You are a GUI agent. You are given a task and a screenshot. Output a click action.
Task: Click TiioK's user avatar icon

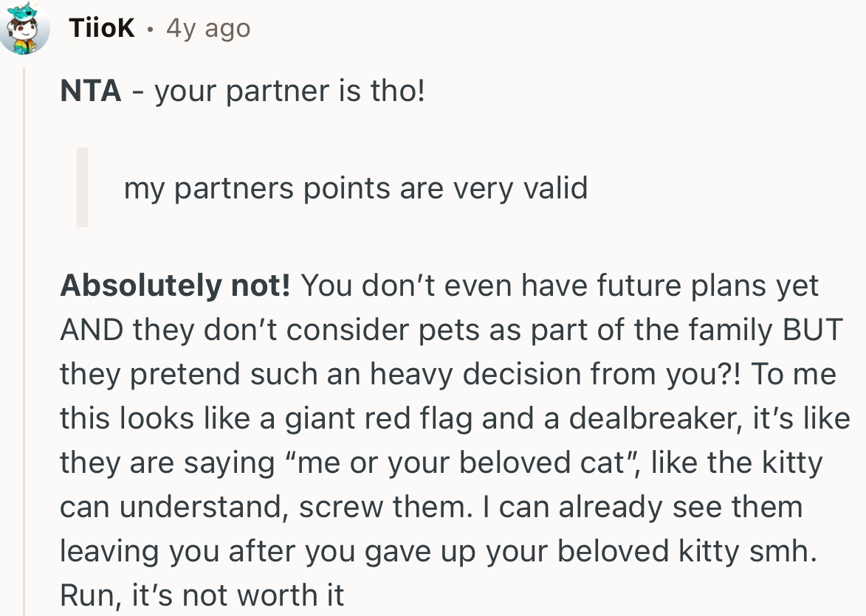(25, 30)
